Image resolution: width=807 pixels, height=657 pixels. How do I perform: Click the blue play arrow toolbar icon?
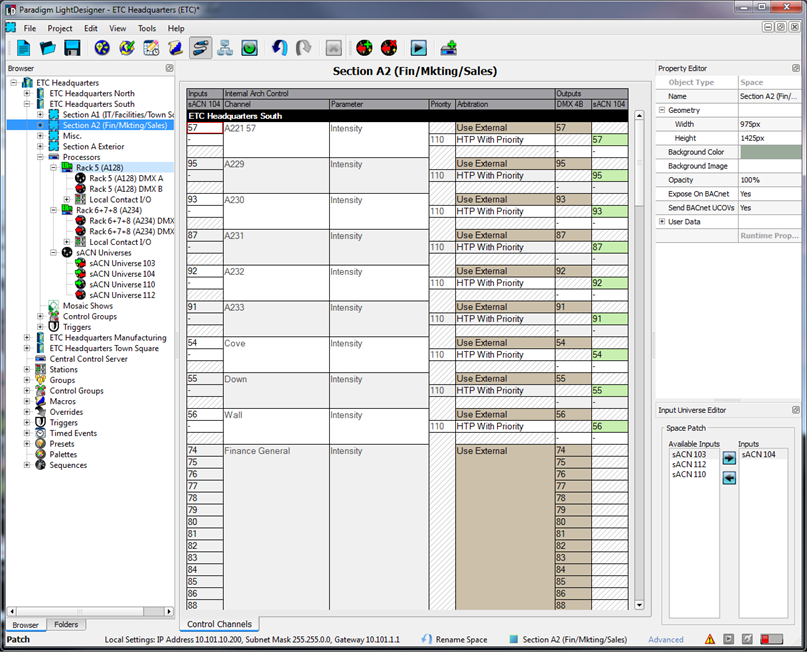point(418,48)
